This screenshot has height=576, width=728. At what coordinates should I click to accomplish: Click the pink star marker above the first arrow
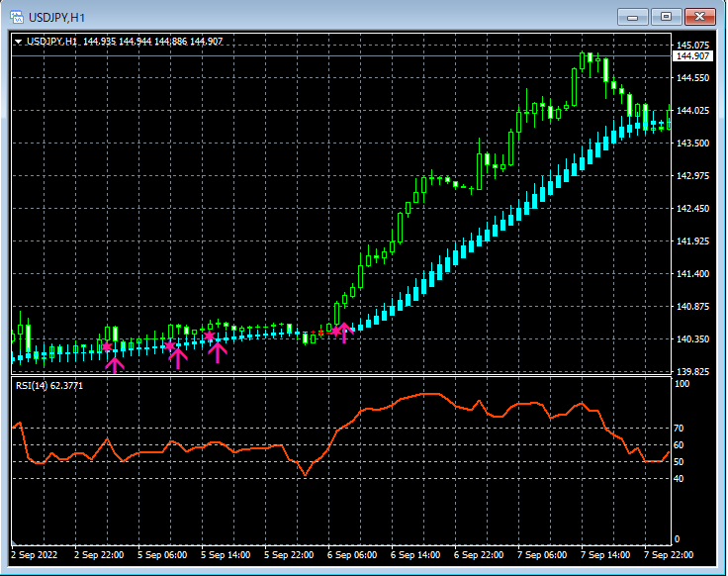pyautogui.click(x=107, y=346)
